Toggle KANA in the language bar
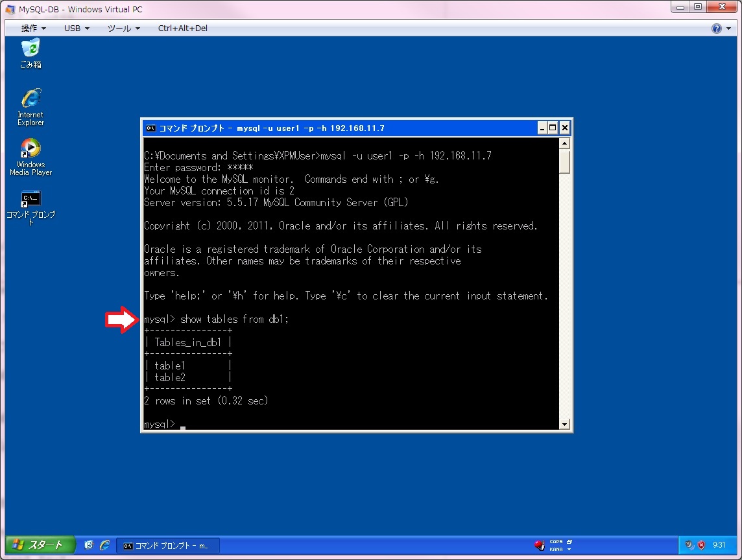This screenshot has height=560, width=742. point(556,549)
